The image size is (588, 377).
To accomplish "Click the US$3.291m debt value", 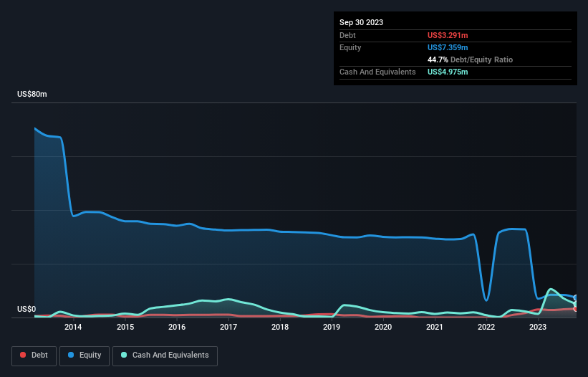I will point(448,35).
